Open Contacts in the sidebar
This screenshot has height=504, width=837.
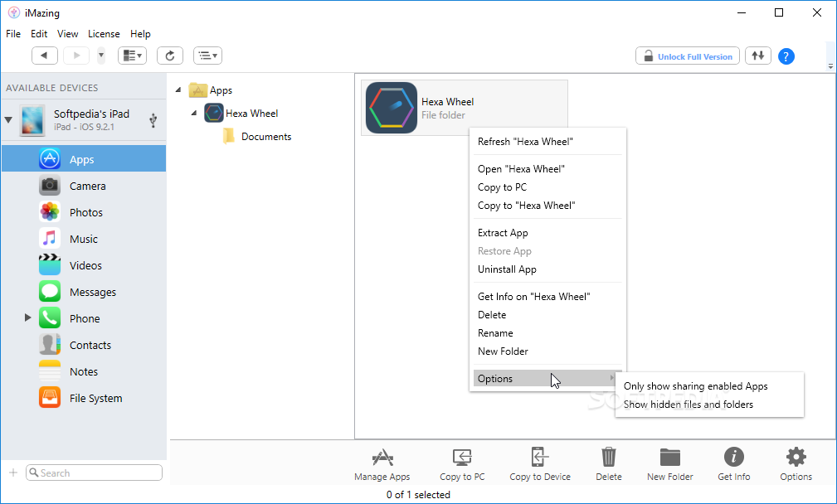pyautogui.click(x=84, y=345)
